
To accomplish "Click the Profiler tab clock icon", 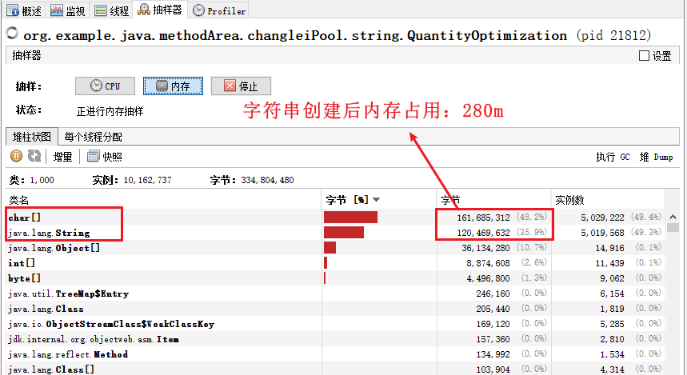I will (x=198, y=10).
